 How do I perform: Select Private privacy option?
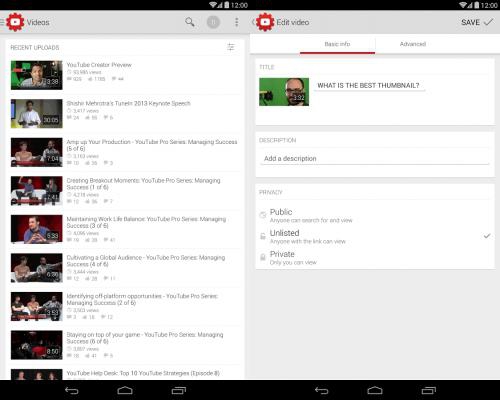(375, 258)
